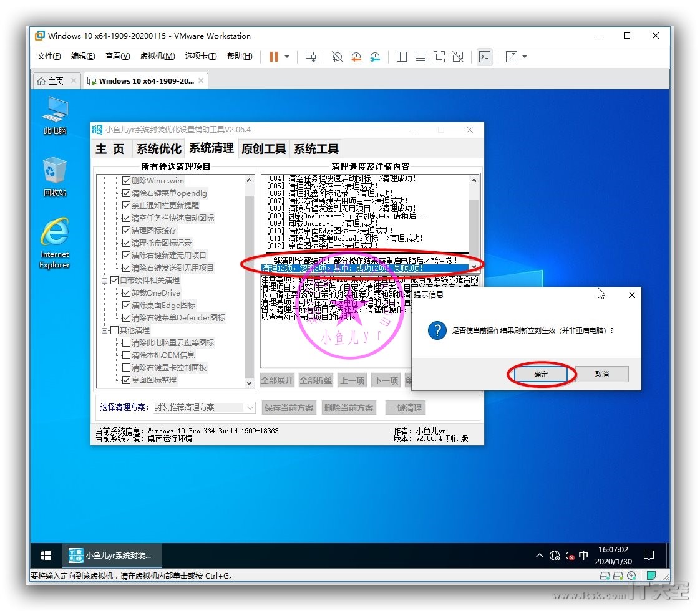
Task: Open the Windows Start button
Action: [46, 556]
